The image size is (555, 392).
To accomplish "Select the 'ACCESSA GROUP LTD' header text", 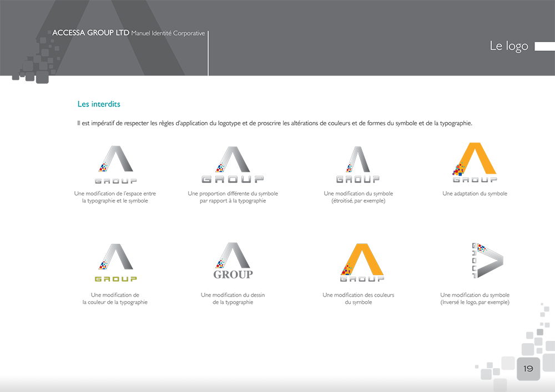I will 90,33.
